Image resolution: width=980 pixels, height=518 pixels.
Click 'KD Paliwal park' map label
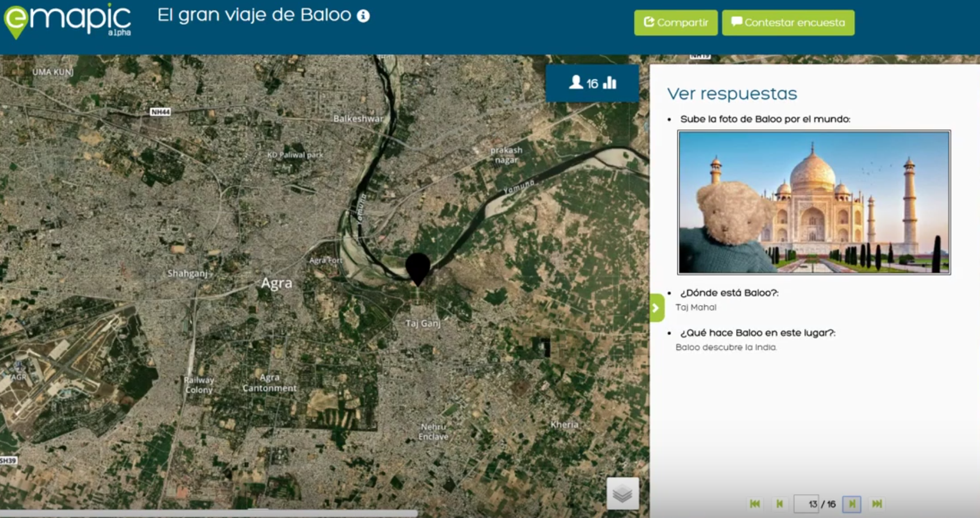(x=295, y=155)
